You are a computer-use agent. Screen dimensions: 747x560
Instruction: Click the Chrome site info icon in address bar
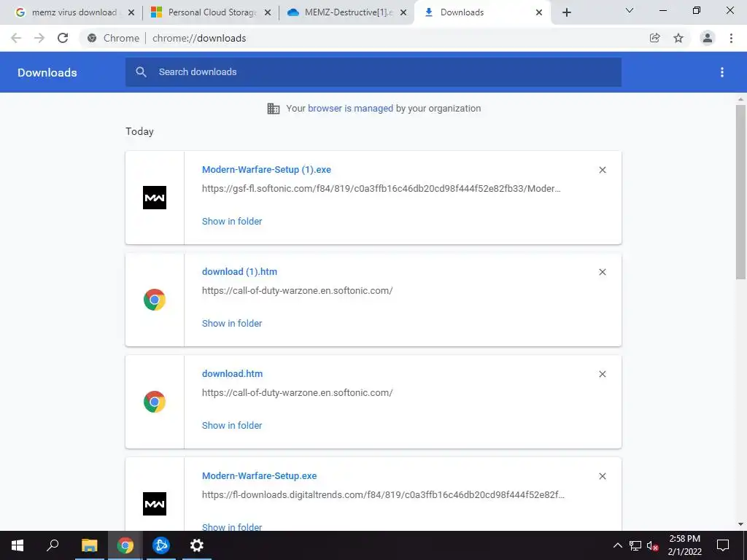[x=92, y=38]
